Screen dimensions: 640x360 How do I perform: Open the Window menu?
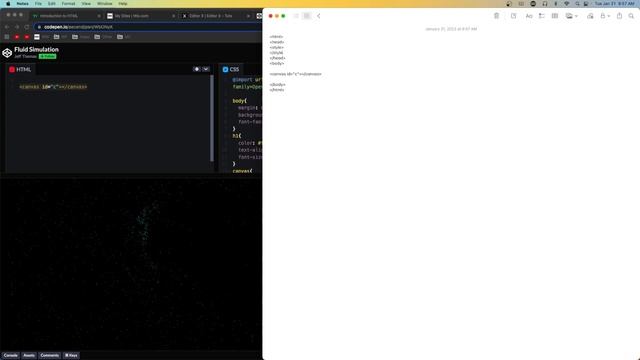pyautogui.click(x=104, y=4)
